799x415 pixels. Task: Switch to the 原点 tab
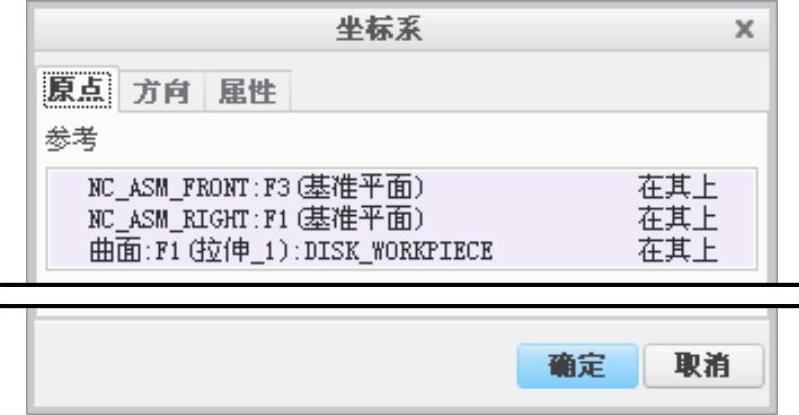(x=80, y=92)
